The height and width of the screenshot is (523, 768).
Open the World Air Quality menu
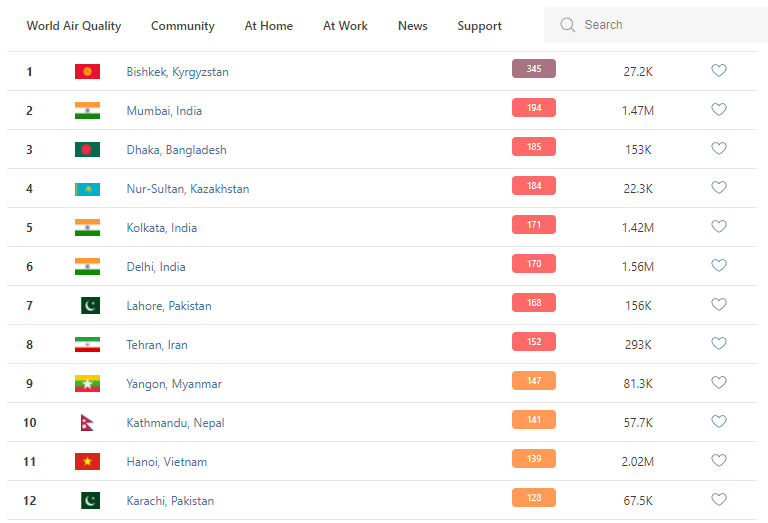[74, 26]
